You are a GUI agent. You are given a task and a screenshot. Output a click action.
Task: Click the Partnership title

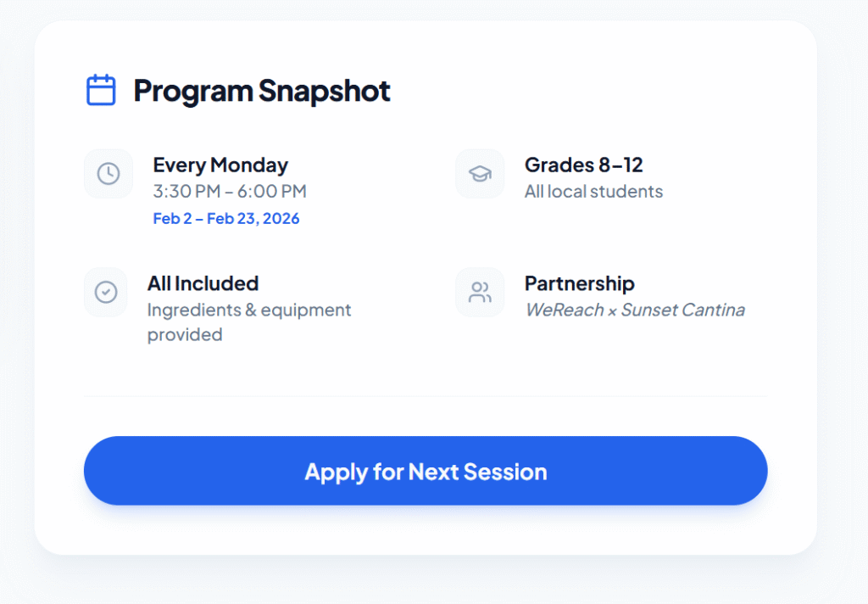[579, 283]
